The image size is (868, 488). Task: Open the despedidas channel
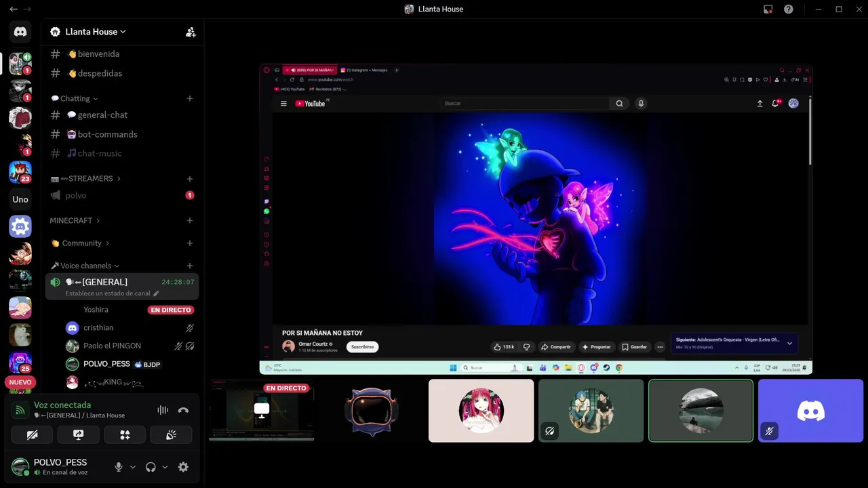point(122,73)
